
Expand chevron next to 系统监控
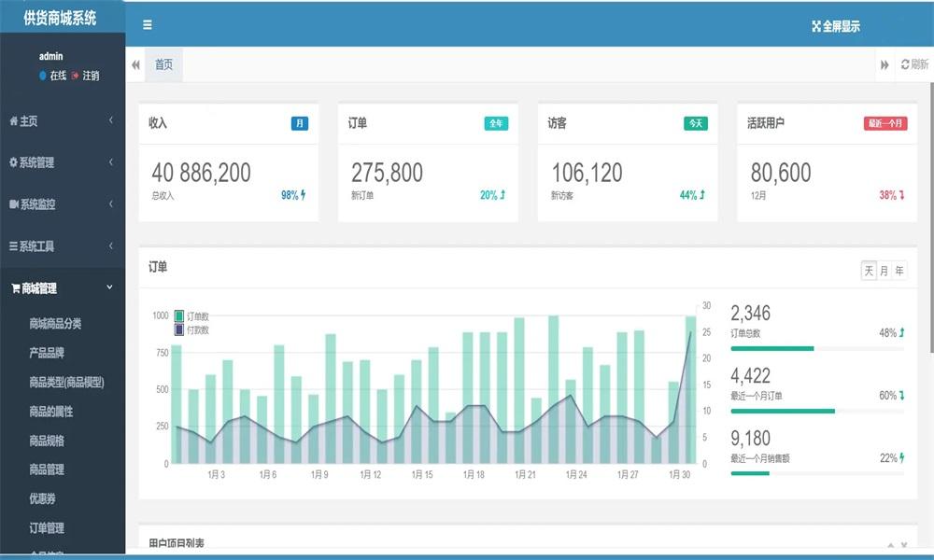111,203
